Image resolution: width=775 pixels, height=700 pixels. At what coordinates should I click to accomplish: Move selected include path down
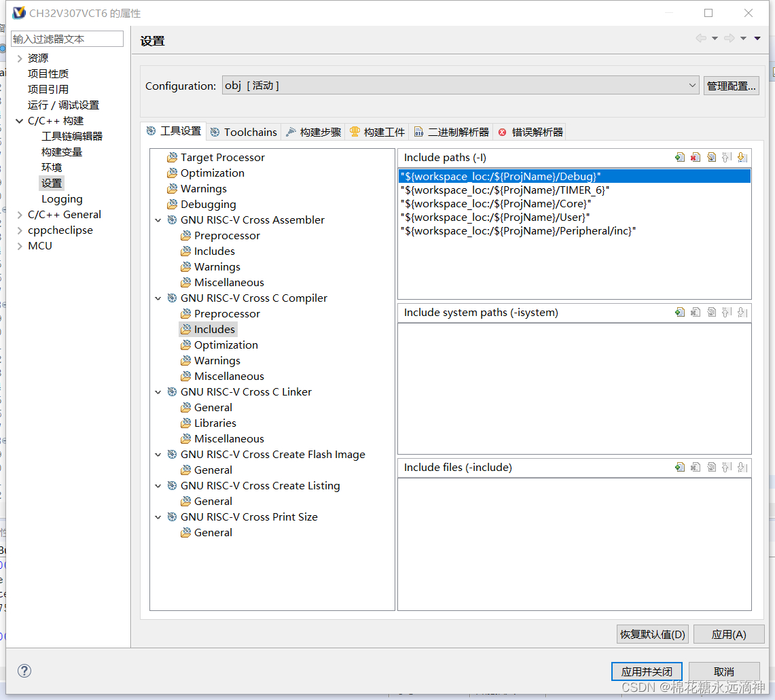click(742, 157)
